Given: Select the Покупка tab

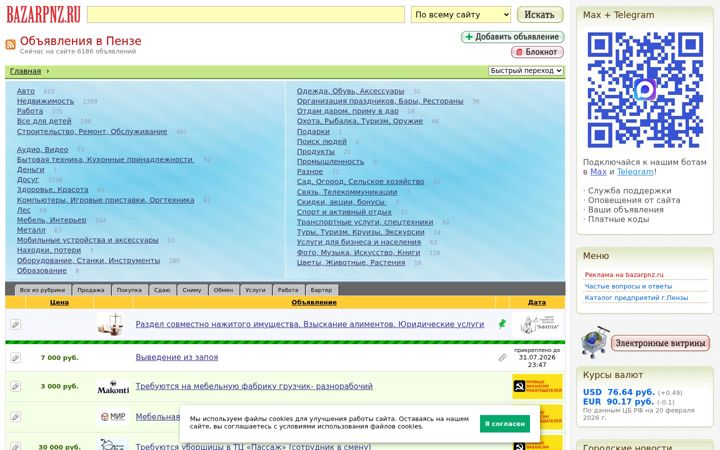Looking at the screenshot, I should click(129, 290).
